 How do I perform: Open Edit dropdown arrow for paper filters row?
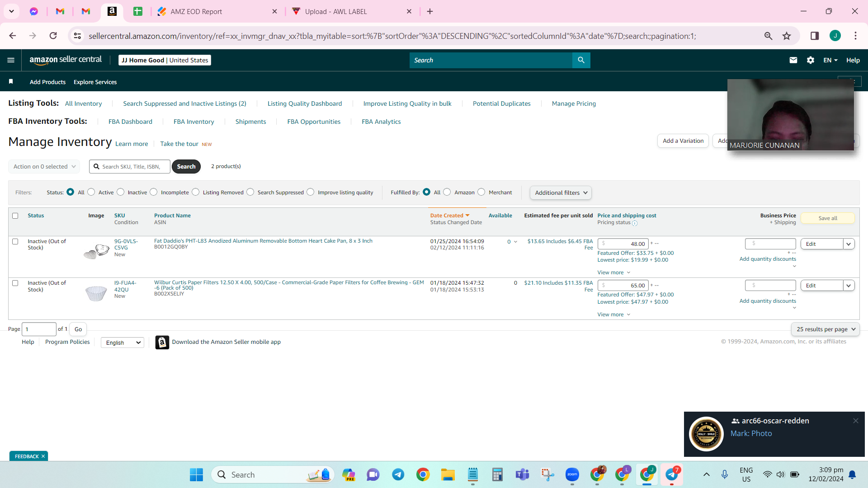click(x=849, y=286)
